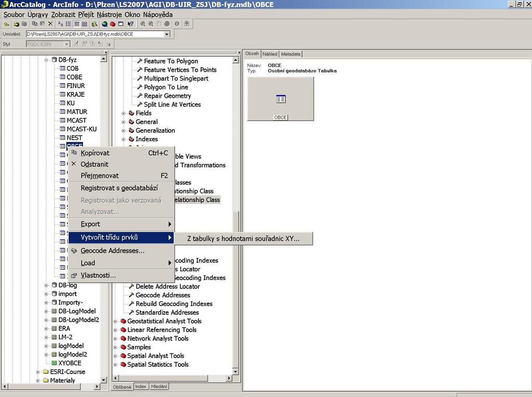Open the Command Line window icon

[121, 24]
